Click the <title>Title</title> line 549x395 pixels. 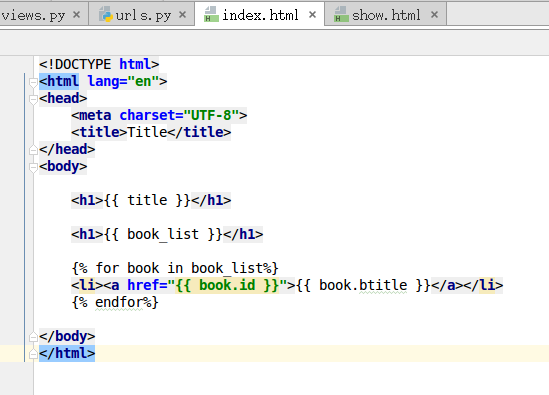tap(151, 132)
